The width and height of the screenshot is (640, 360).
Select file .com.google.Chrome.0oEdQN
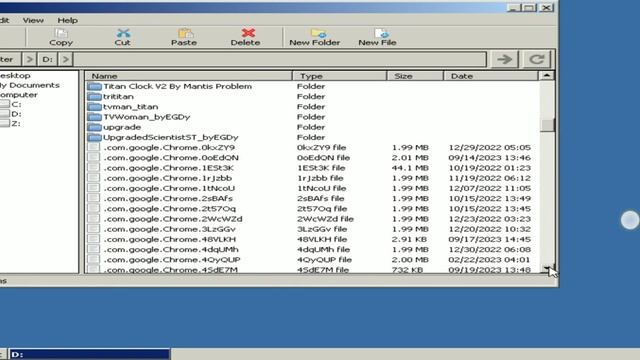click(171, 158)
